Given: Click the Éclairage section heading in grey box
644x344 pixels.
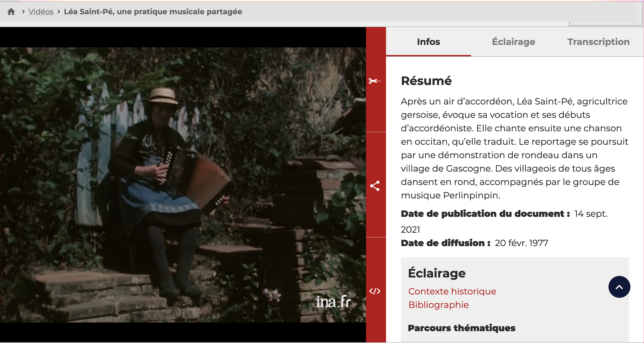Looking at the screenshot, I should pyautogui.click(x=437, y=273).
